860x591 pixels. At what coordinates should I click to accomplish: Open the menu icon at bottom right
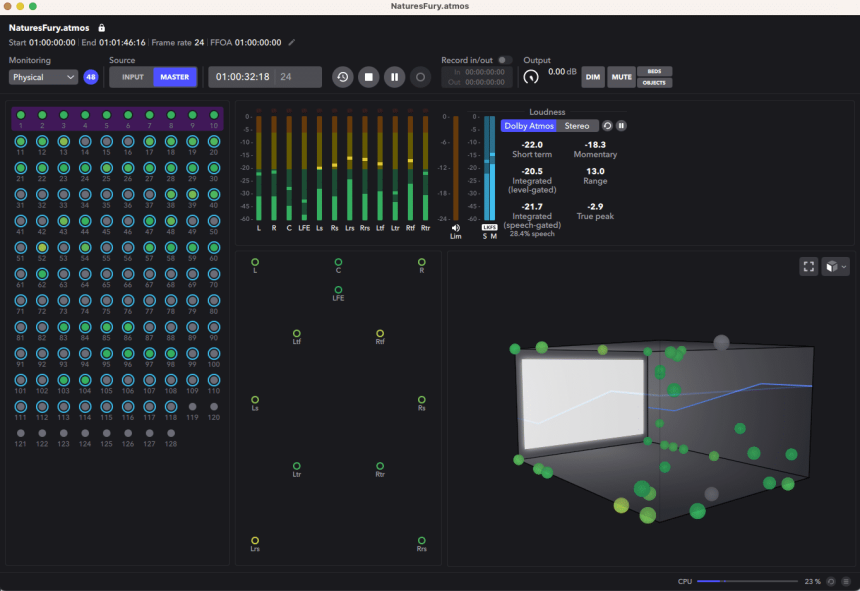click(846, 581)
